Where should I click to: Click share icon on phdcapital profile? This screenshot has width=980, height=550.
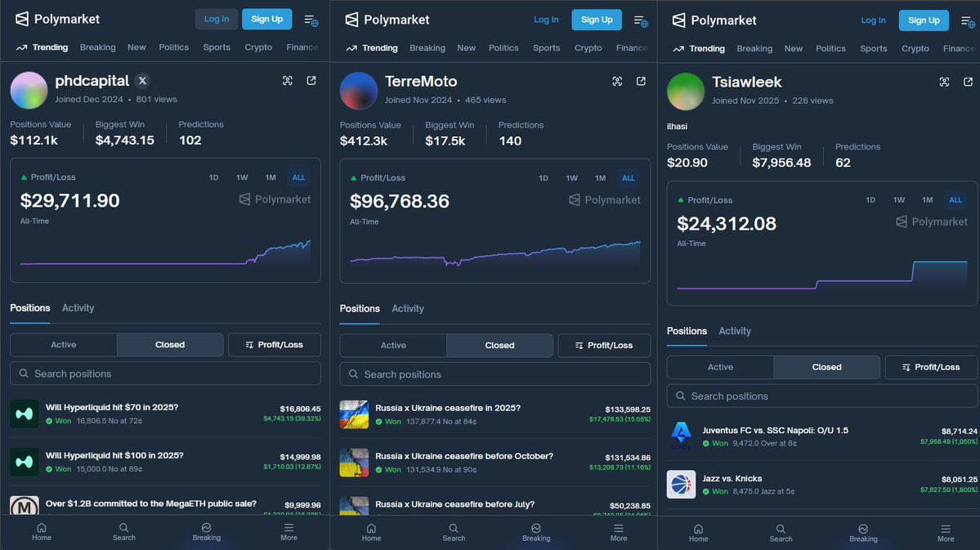(x=311, y=81)
